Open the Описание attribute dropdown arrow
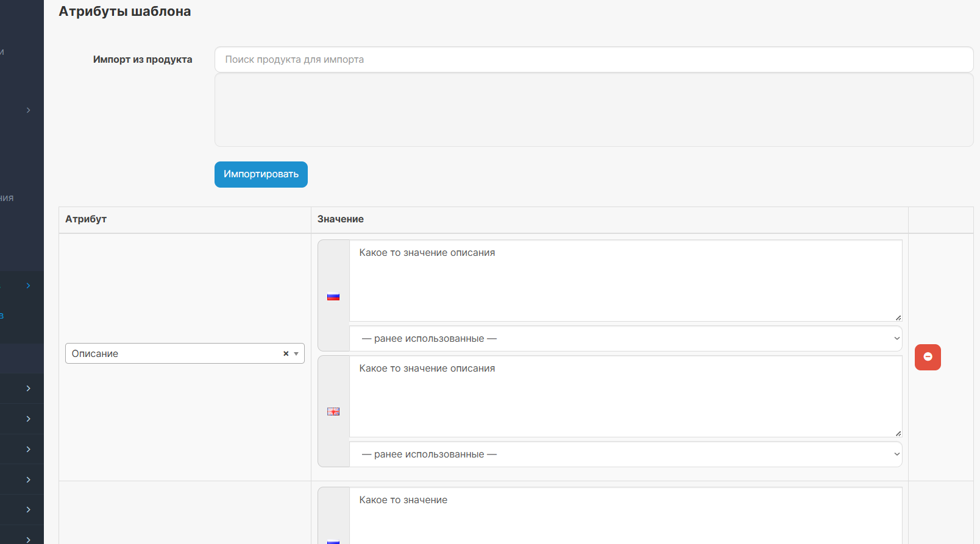 click(x=296, y=354)
